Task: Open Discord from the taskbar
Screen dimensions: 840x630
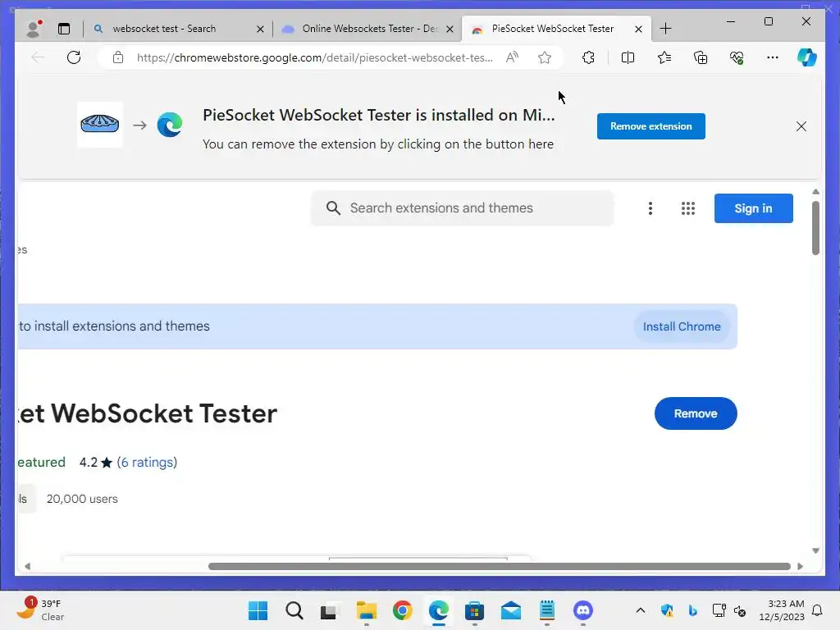Action: (583, 610)
